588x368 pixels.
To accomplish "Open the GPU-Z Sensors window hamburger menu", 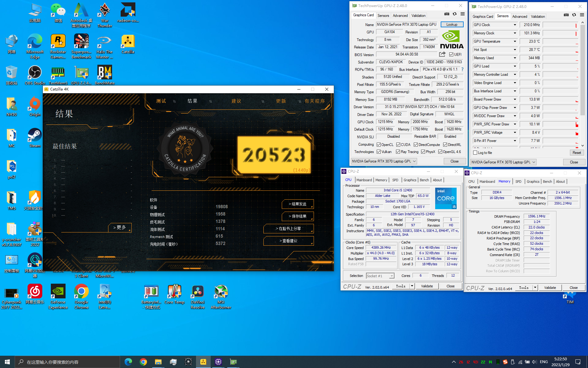I will [x=582, y=15].
